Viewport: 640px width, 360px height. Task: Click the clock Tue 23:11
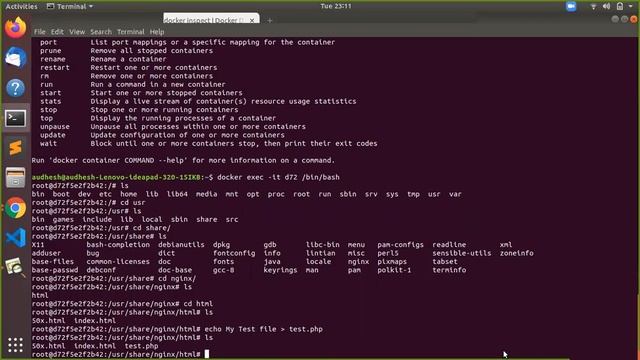(x=336, y=6)
